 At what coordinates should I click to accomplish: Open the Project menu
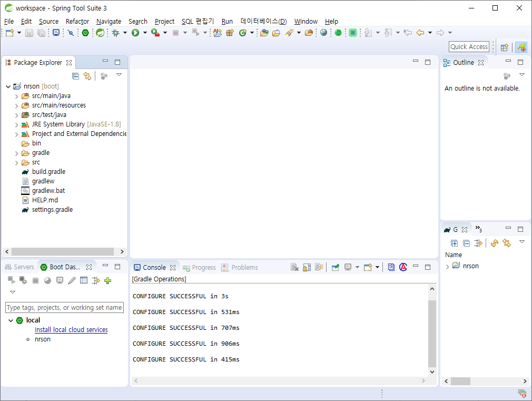164,22
